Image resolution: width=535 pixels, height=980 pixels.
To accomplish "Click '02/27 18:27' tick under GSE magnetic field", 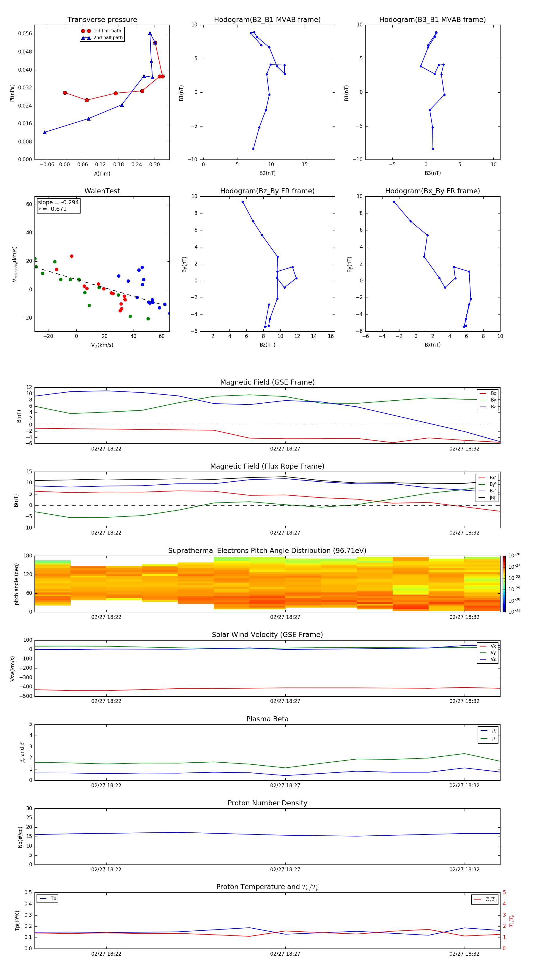I will click(x=285, y=449).
